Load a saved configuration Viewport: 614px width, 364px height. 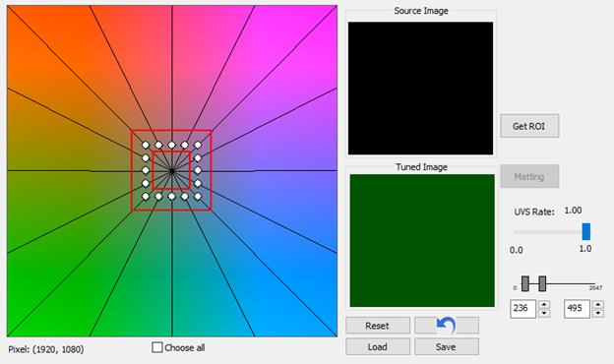[x=378, y=346]
